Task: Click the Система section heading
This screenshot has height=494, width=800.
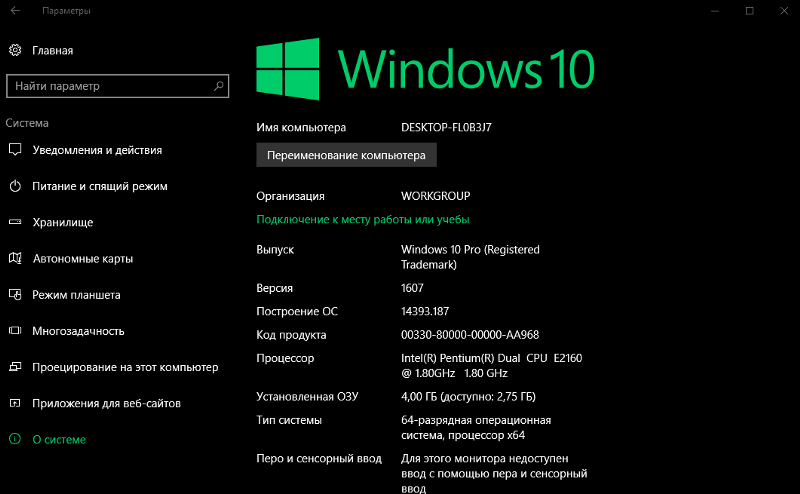Action: click(27, 123)
